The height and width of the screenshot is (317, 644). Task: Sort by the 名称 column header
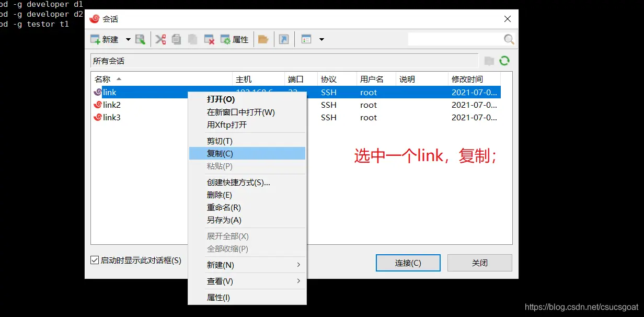click(x=162, y=79)
